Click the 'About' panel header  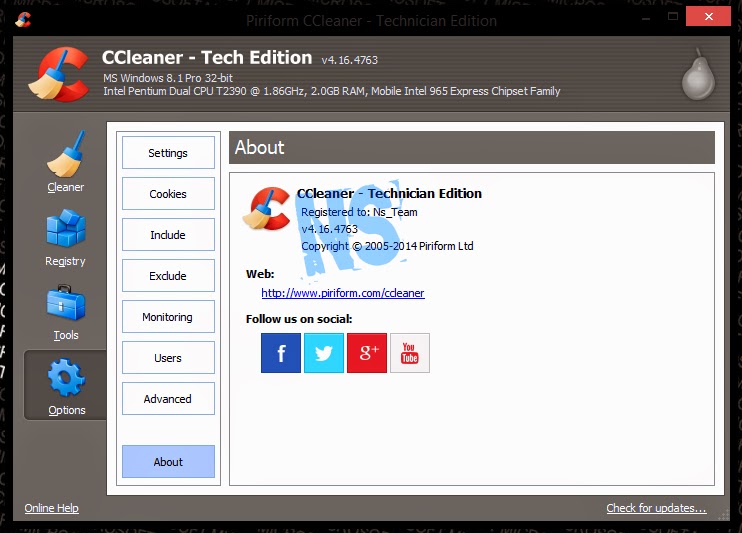pos(472,148)
